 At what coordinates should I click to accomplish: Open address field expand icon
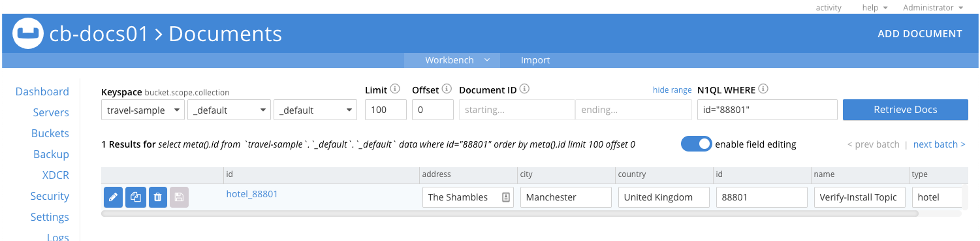tap(506, 197)
